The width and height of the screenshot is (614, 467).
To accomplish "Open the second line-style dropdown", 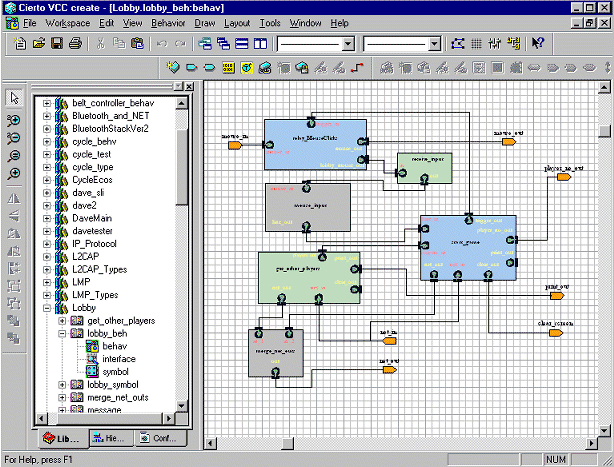I will tap(435, 44).
